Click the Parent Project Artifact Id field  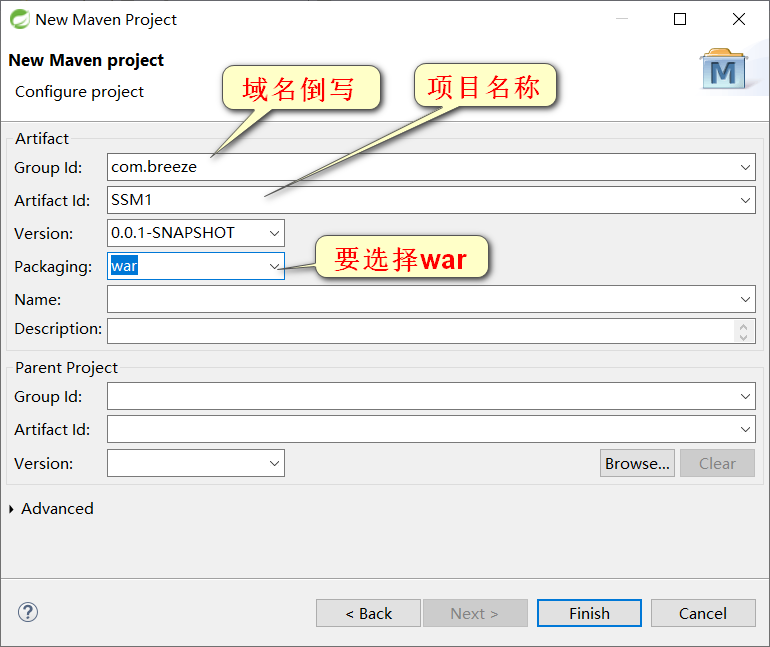coord(431,430)
